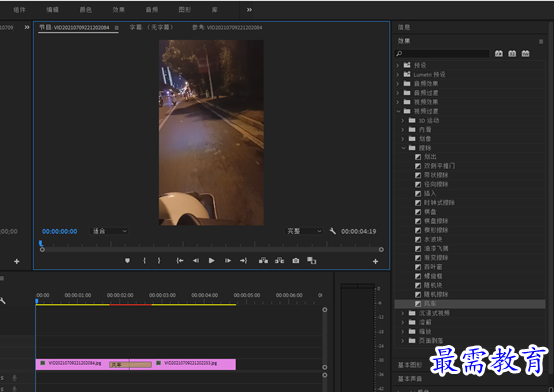
Task: Open the 完整 playback resolution dropdown
Action: click(304, 231)
